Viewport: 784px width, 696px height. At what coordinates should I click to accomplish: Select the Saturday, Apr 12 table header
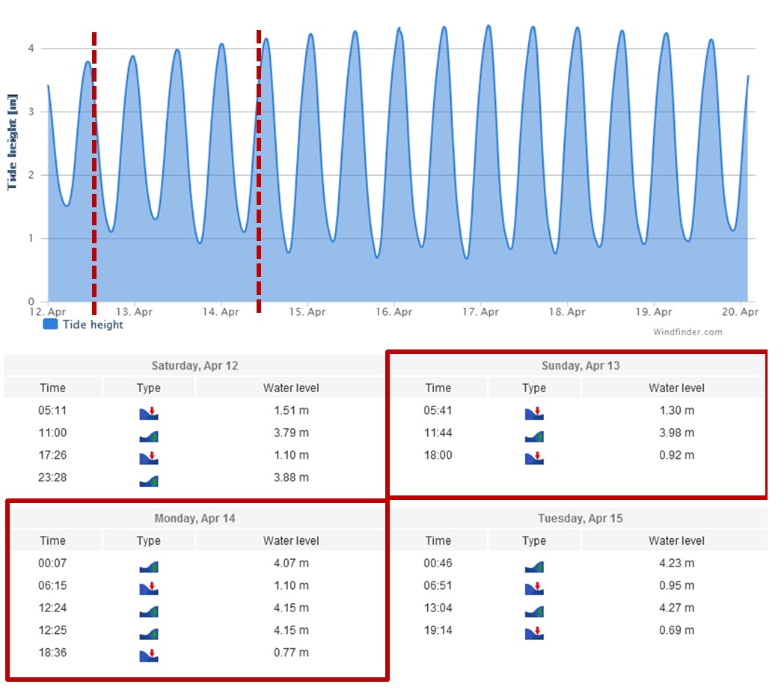coord(195,366)
